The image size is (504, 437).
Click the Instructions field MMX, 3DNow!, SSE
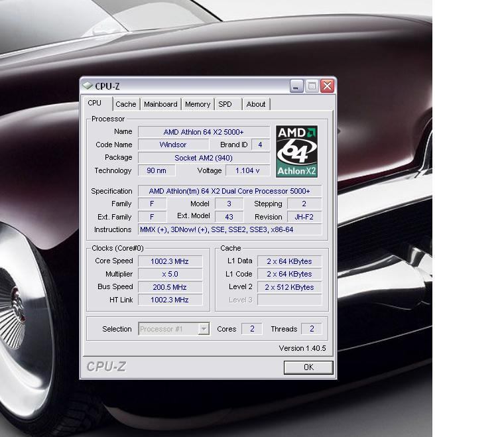(x=229, y=229)
